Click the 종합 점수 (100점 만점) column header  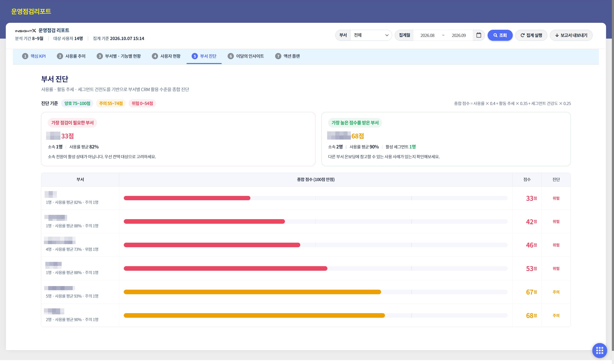coord(315,180)
